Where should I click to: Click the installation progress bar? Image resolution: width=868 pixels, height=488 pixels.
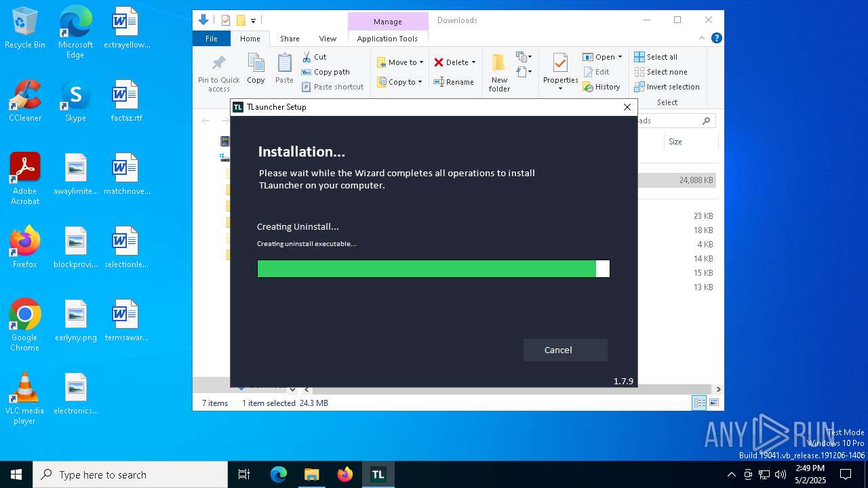(x=433, y=269)
